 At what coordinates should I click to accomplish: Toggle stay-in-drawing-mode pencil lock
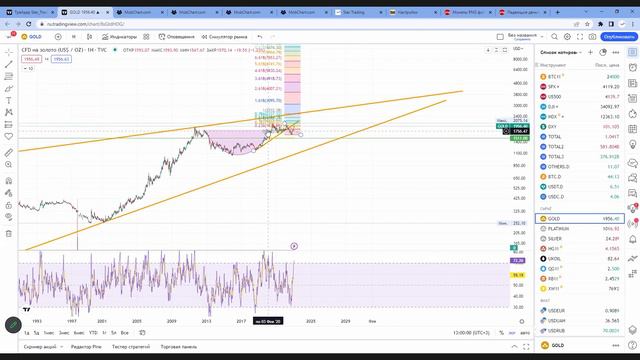[x=9, y=193]
